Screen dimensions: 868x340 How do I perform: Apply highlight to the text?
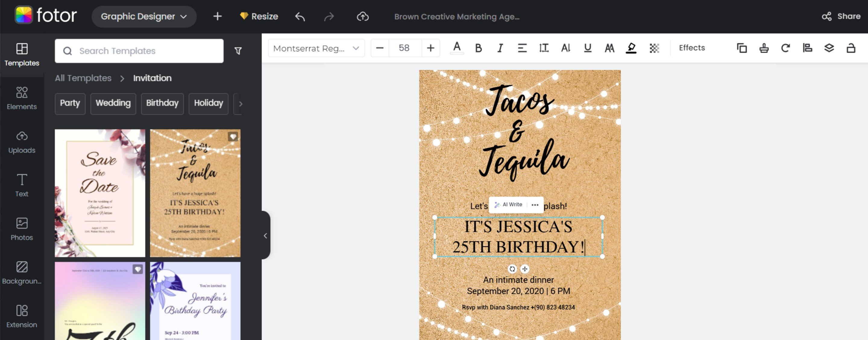pos(631,48)
